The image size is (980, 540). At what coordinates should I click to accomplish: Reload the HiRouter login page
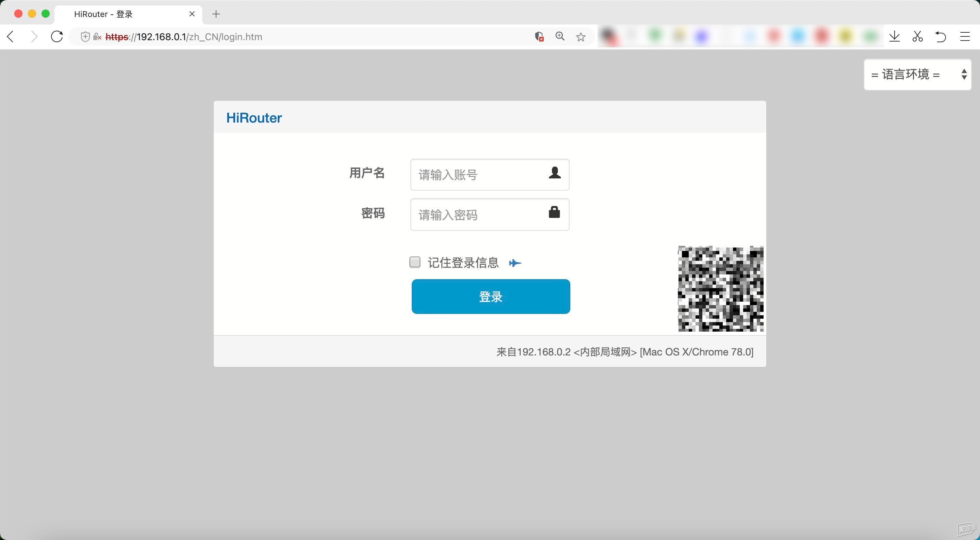tap(57, 36)
